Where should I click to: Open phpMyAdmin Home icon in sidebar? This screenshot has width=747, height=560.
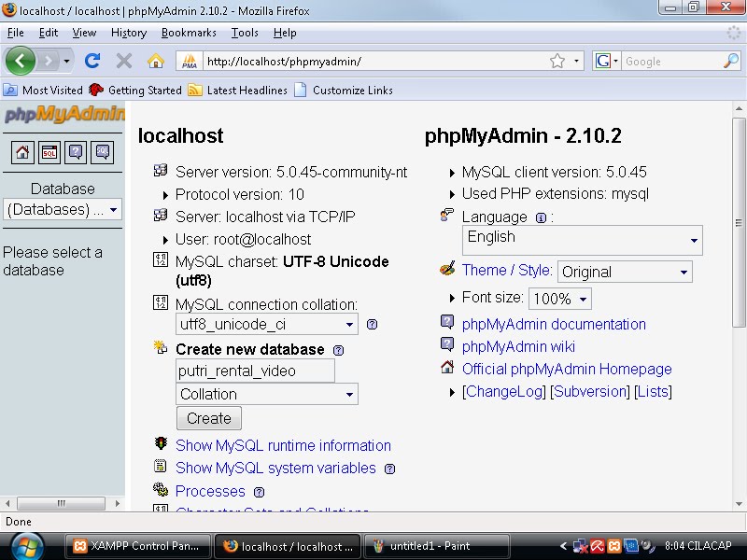[22, 152]
